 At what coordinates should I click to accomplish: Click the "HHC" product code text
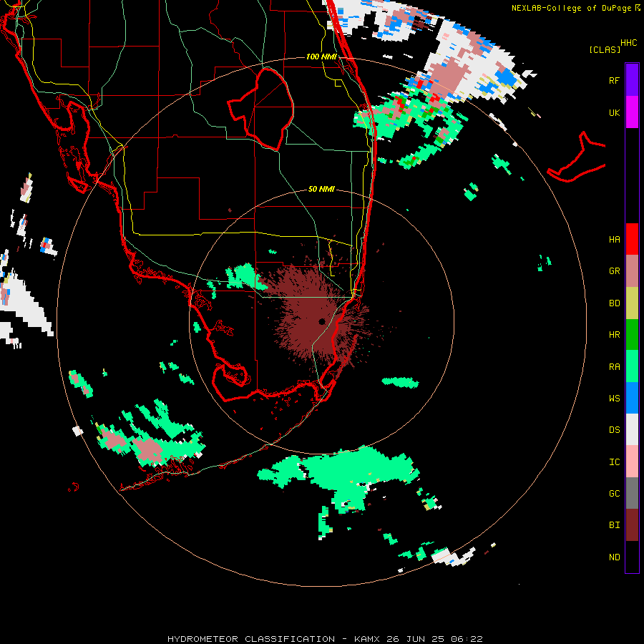click(628, 43)
